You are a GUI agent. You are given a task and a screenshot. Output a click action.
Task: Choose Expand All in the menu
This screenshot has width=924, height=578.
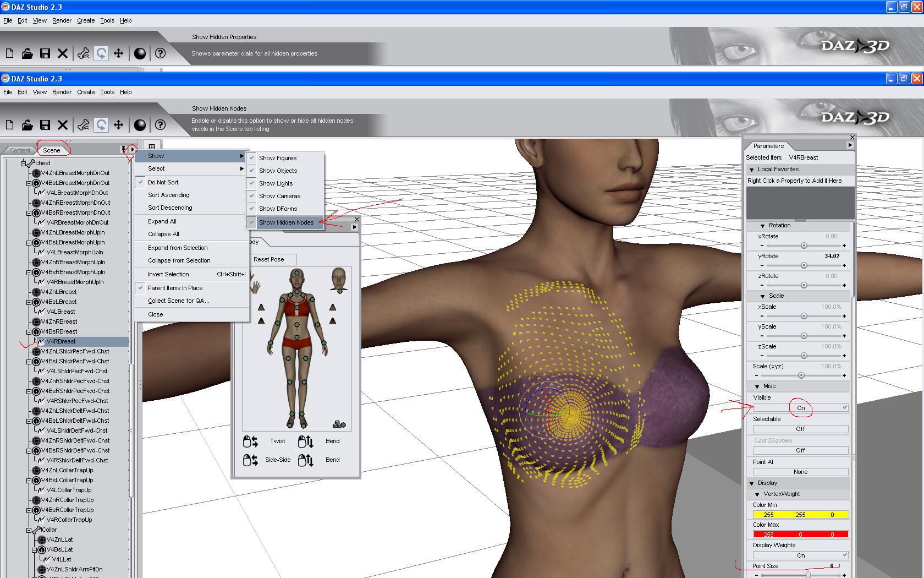[x=191, y=221]
